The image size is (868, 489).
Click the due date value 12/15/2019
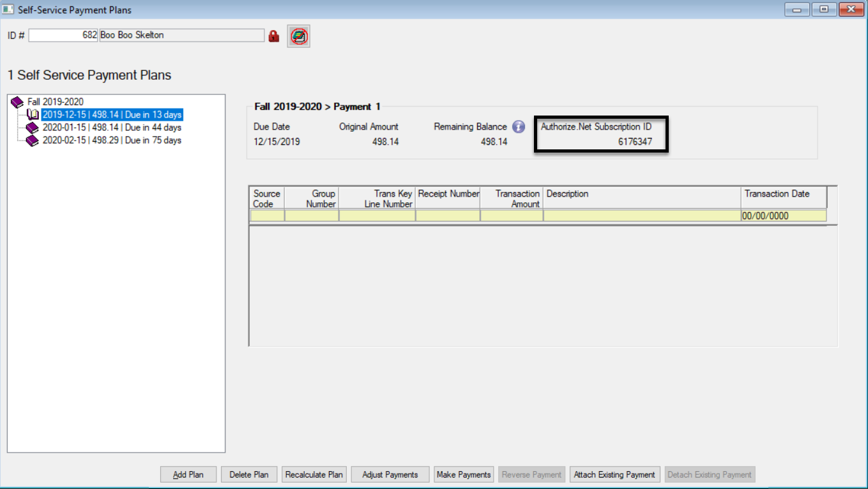tap(277, 142)
